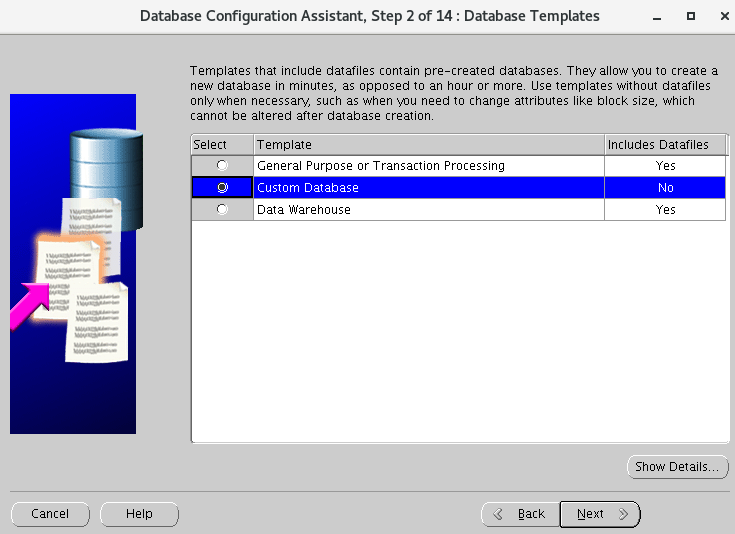
Task: Select the General Purpose or Transaction Processing radio button
Action: pyautogui.click(x=222, y=166)
